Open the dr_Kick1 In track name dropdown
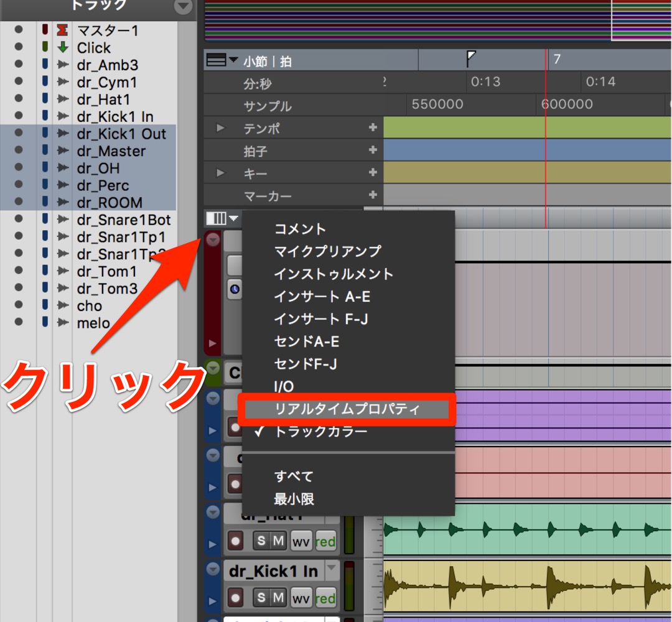The height and width of the screenshot is (622, 672). 331,569
